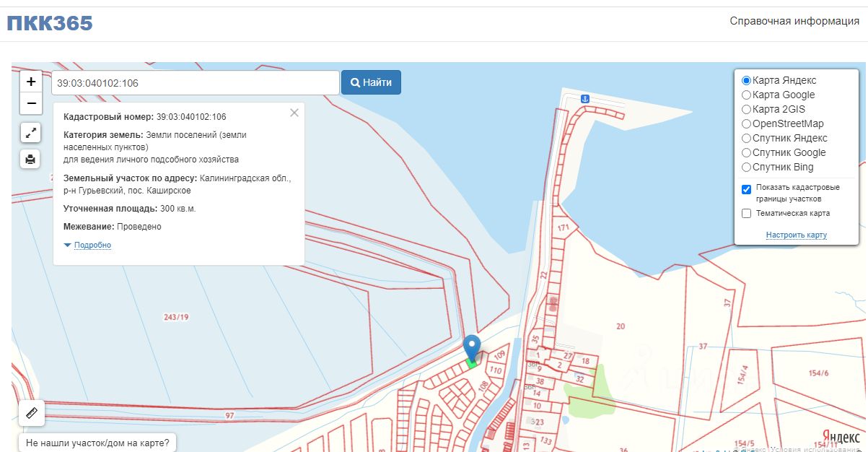
Task: Open Справочная информация menu
Action: coord(794,21)
